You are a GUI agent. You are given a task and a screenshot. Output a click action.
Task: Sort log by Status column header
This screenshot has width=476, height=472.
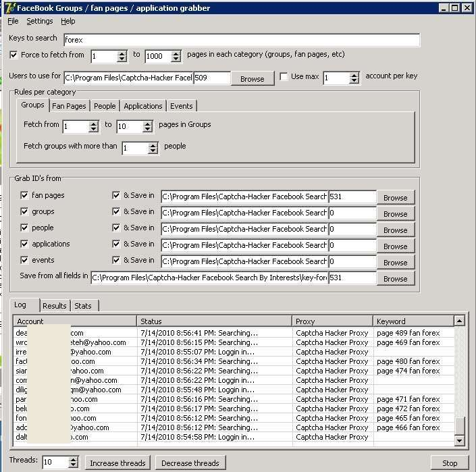coord(214,321)
